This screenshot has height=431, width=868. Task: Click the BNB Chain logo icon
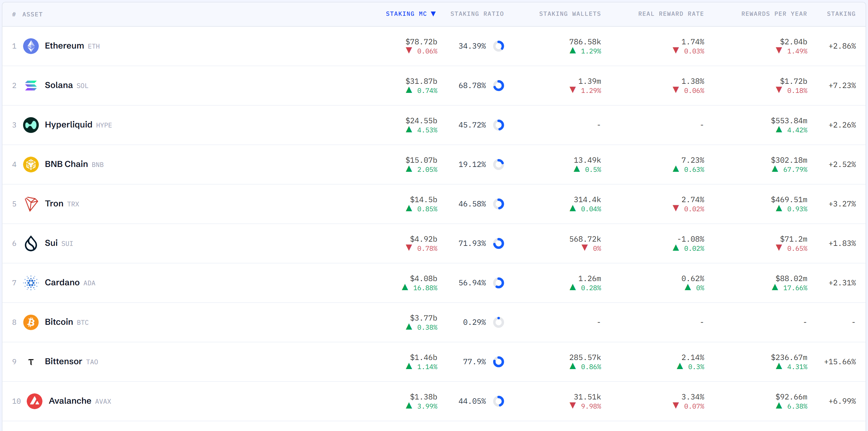[x=31, y=164]
